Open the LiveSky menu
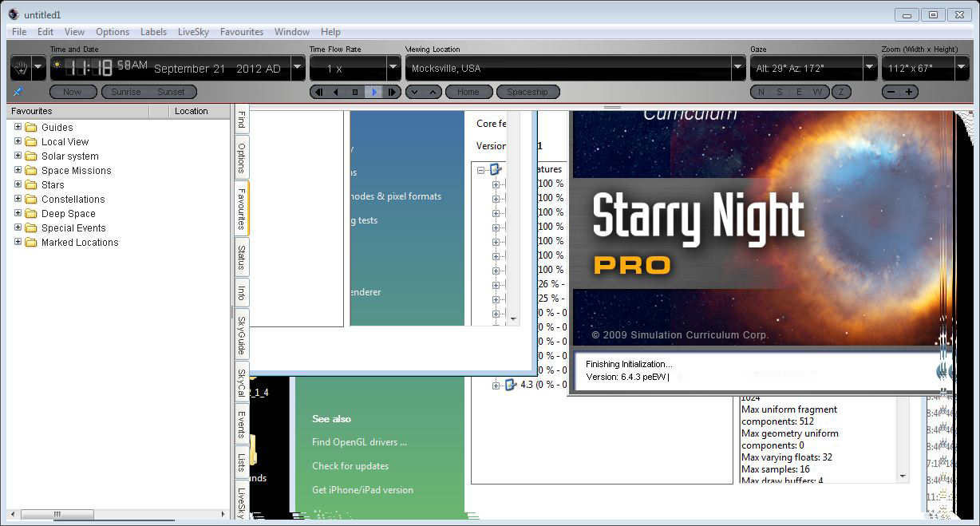This screenshot has height=526, width=980. tap(193, 32)
